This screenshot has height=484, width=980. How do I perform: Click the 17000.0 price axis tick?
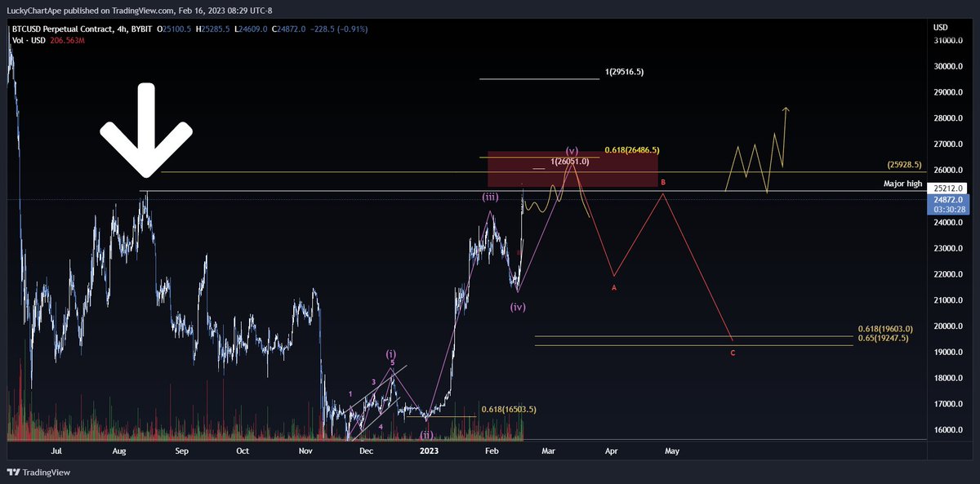(x=948, y=404)
